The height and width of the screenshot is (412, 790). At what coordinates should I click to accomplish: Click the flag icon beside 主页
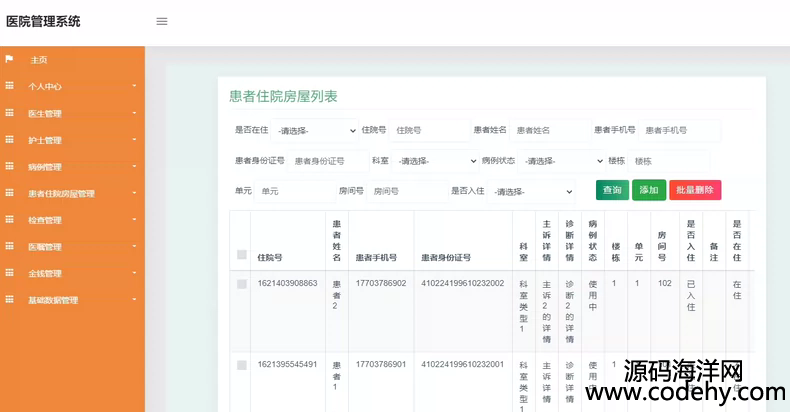click(x=10, y=59)
